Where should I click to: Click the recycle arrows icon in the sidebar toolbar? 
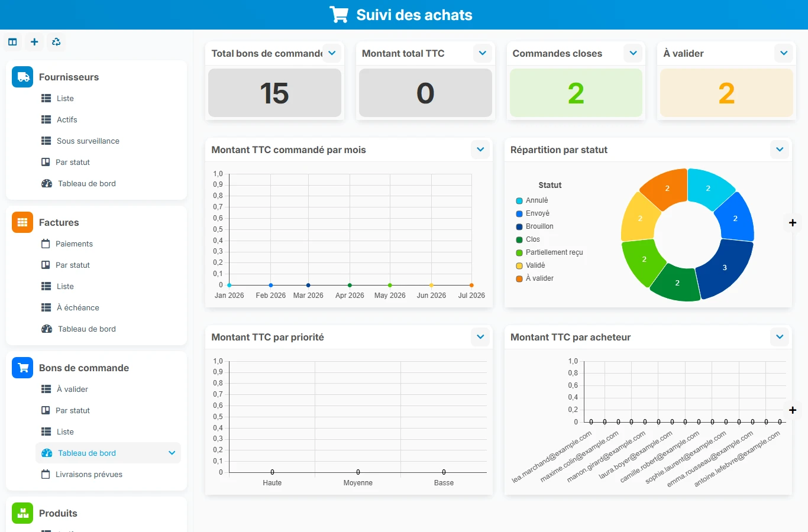[56, 42]
